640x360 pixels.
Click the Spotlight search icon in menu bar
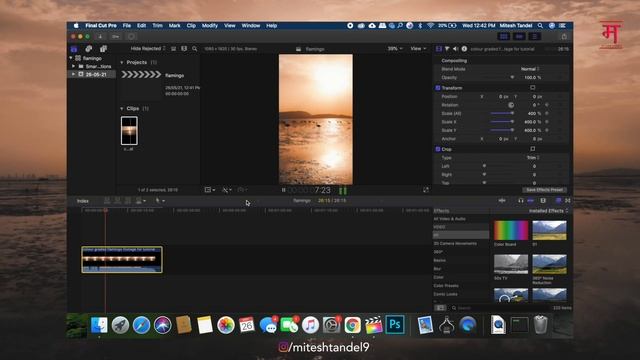coord(540,25)
